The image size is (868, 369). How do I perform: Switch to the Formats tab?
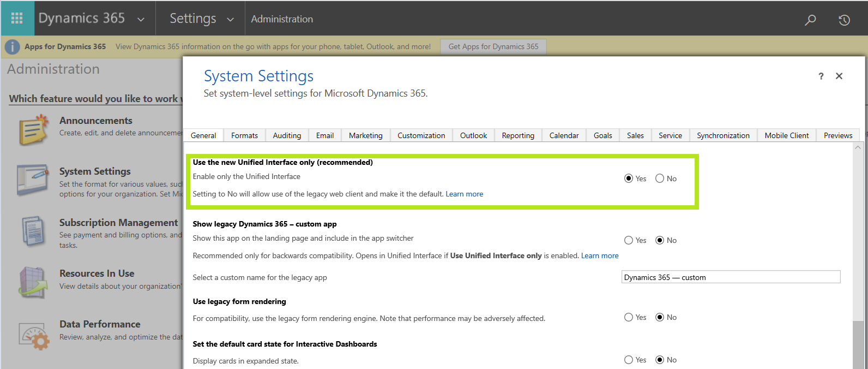pos(244,135)
